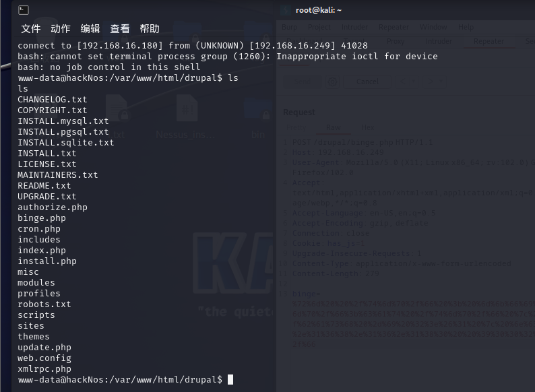Open the Burp menu in Burp Suite
The image size is (535, 392).
tap(289, 27)
